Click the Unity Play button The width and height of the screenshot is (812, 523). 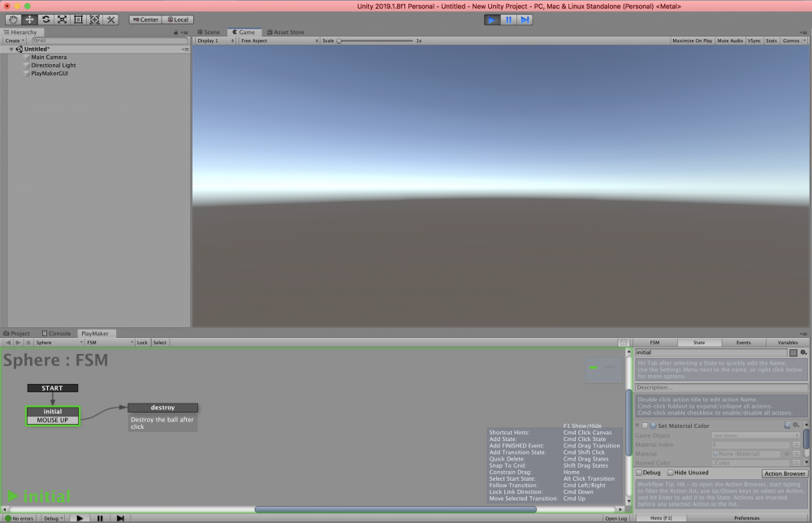pyautogui.click(x=492, y=19)
